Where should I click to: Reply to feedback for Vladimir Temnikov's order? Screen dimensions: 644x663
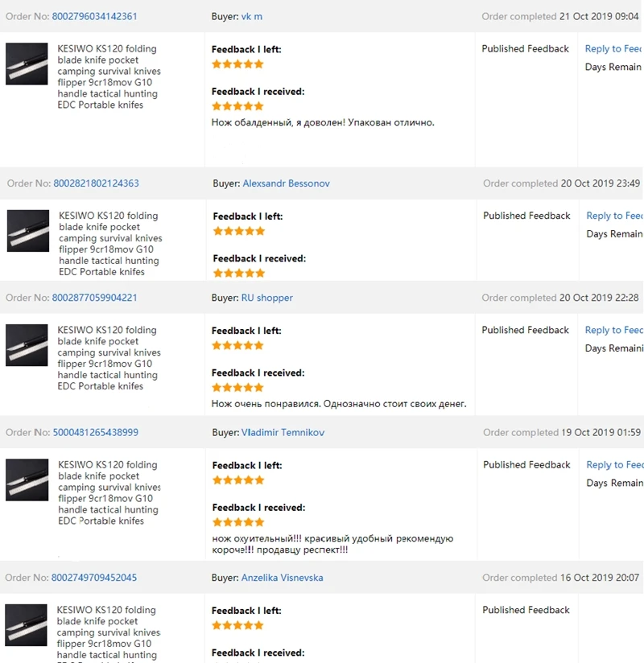click(615, 465)
